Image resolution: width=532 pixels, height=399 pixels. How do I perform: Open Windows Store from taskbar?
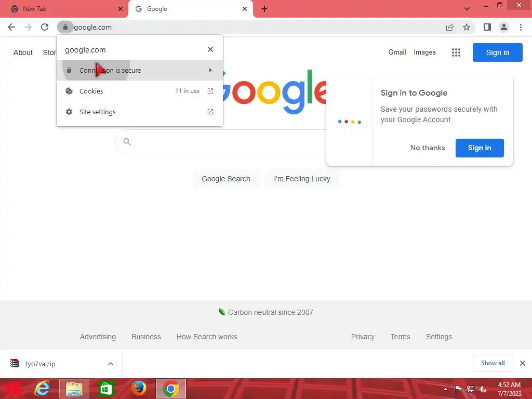pos(106,389)
